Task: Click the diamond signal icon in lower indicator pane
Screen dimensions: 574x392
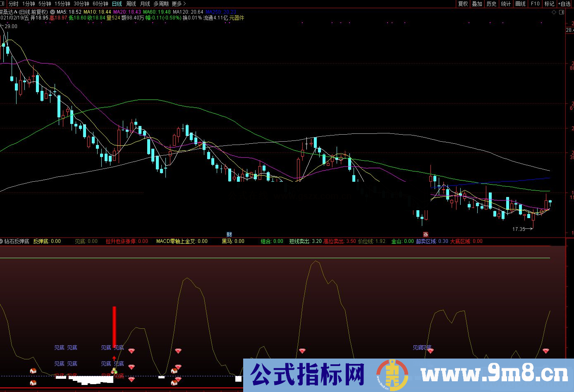Action: coord(132,351)
